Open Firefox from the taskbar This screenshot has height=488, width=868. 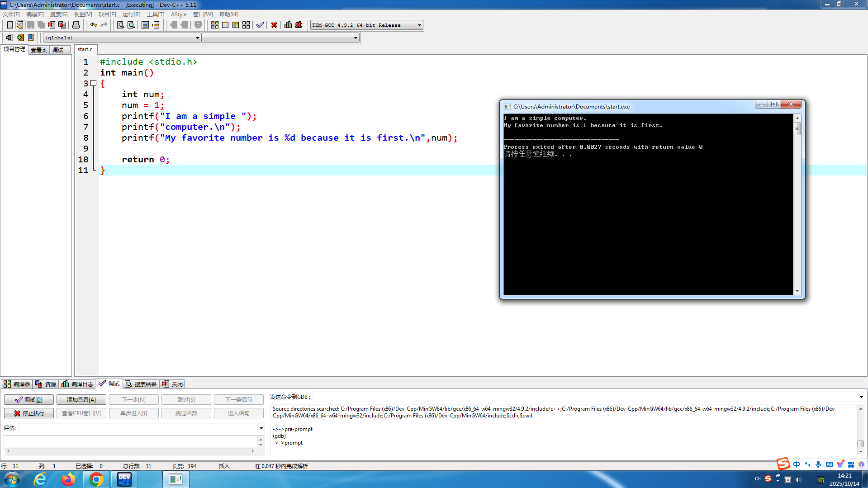tap(68, 479)
